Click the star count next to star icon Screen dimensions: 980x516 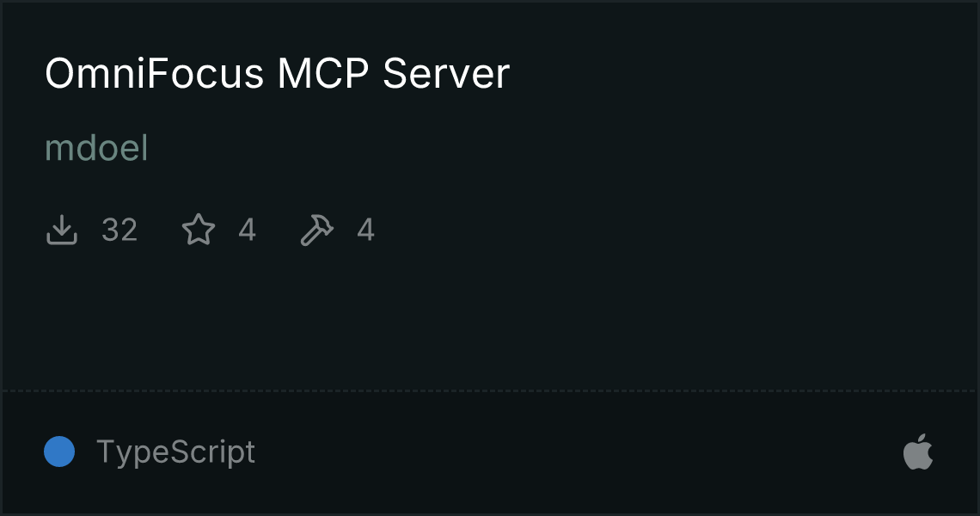tap(247, 230)
